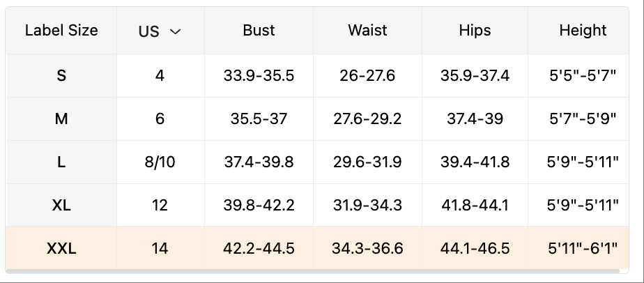Click the bust value 37.4-39.8
644x283 pixels.
pyautogui.click(x=259, y=162)
